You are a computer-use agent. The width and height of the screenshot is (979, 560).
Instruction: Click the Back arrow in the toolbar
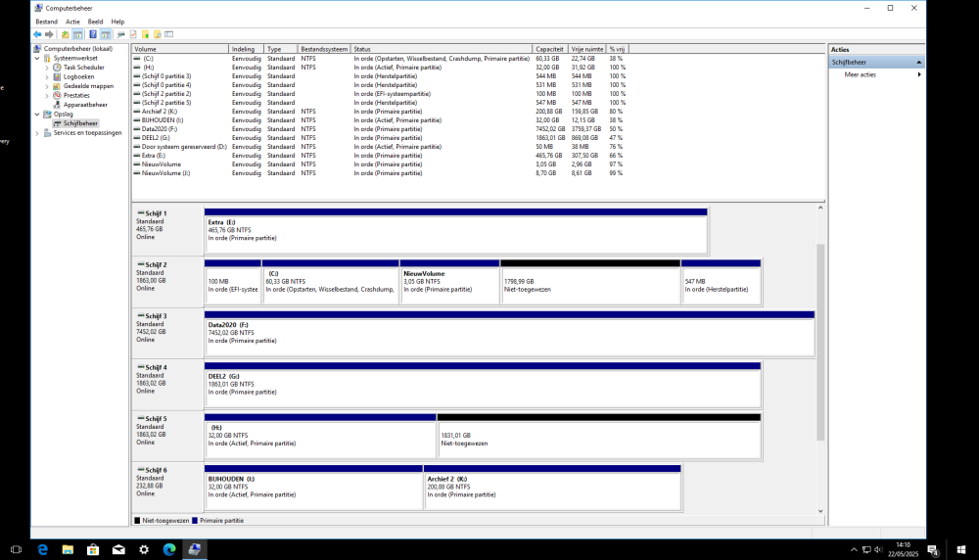point(37,34)
